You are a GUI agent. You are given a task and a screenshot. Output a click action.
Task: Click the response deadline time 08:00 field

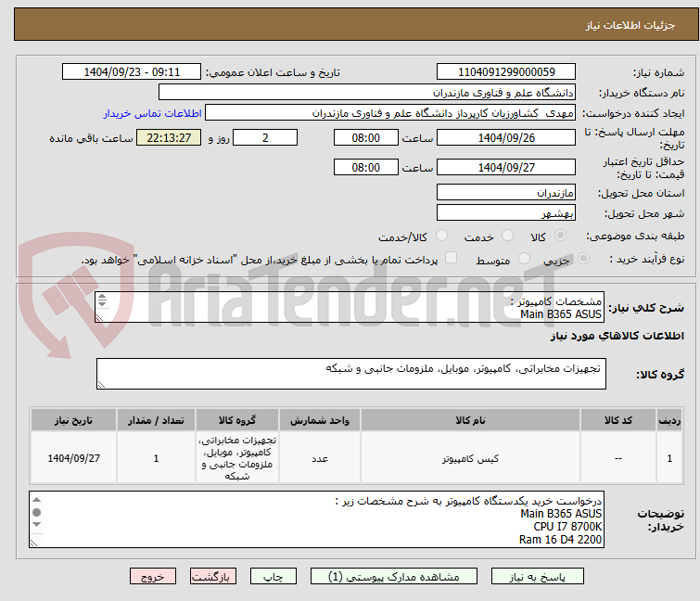click(x=365, y=137)
